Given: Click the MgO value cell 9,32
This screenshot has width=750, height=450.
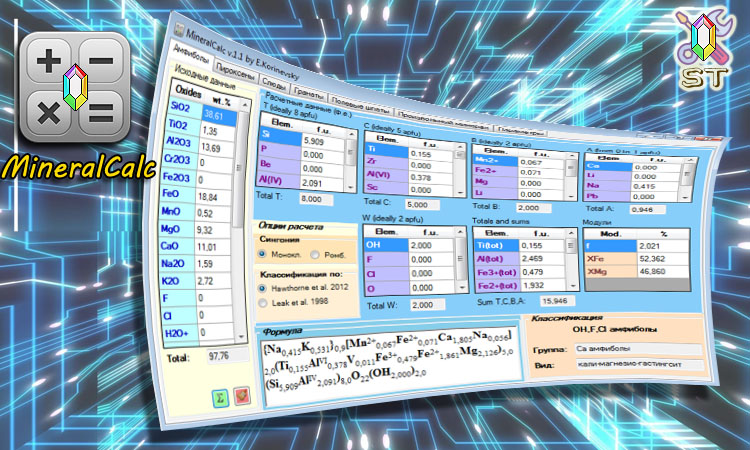Looking at the screenshot, I should (x=213, y=230).
